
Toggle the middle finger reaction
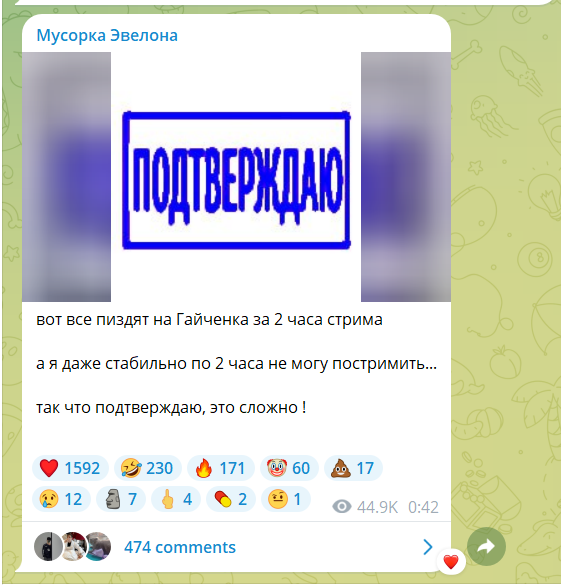176,499
